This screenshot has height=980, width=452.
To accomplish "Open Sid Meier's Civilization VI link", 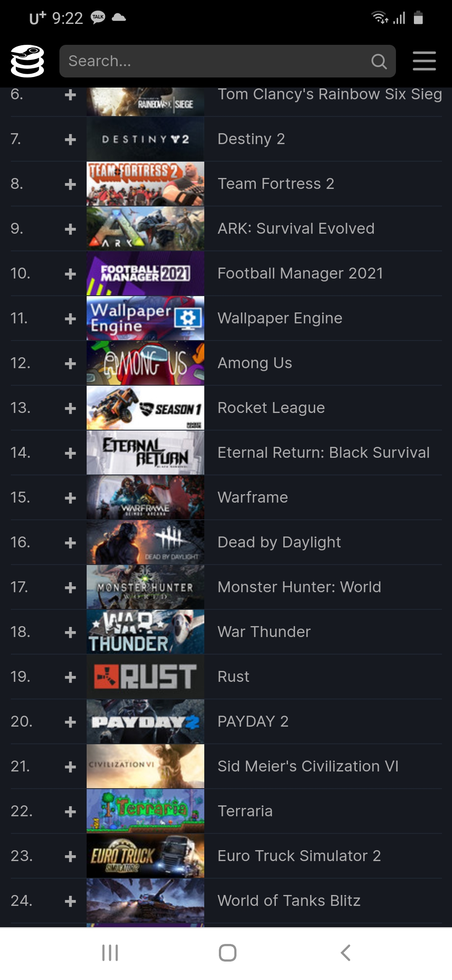I will pos(308,766).
